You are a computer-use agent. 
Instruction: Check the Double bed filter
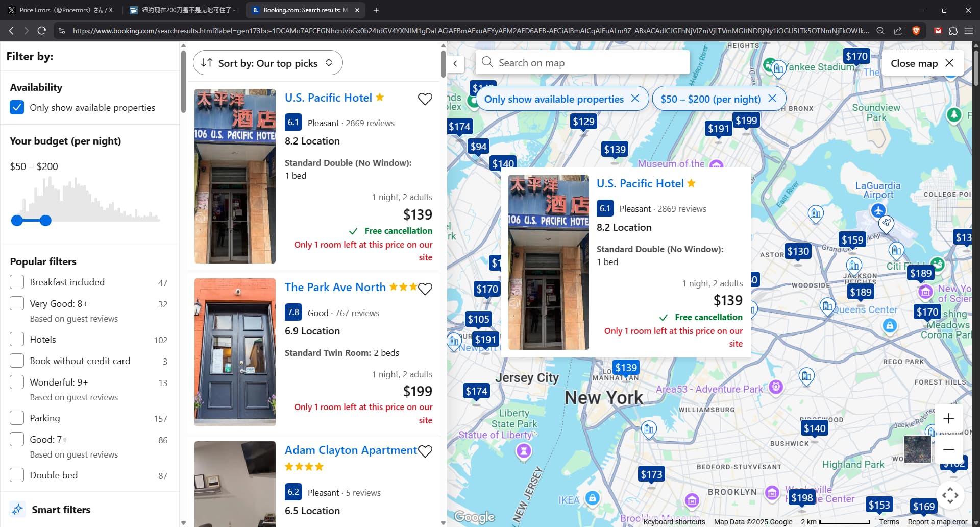tap(17, 475)
